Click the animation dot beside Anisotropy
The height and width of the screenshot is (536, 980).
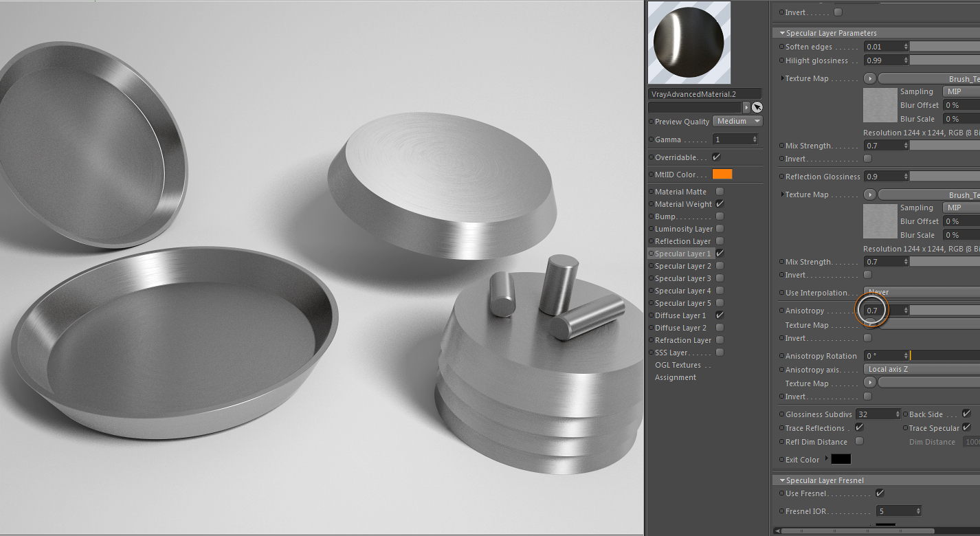pyautogui.click(x=781, y=311)
